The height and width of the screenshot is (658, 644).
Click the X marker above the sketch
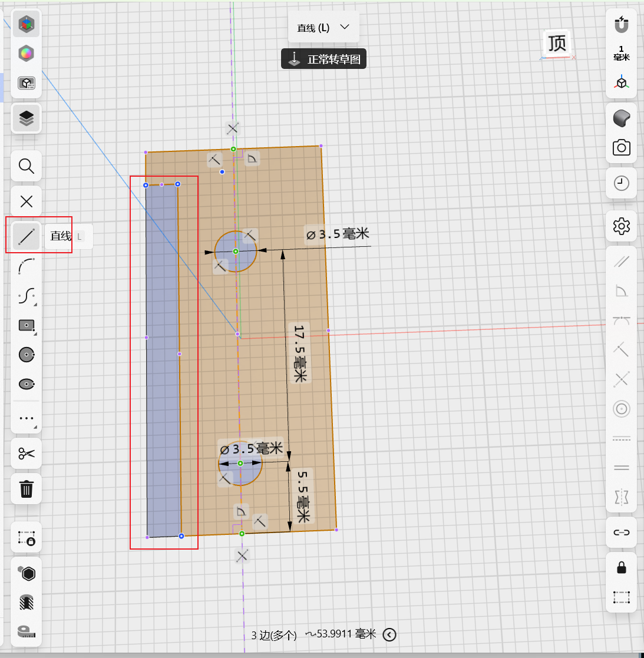(233, 128)
